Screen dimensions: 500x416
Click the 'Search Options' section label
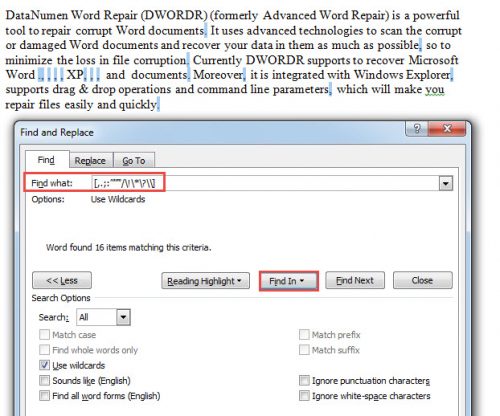click(x=61, y=298)
